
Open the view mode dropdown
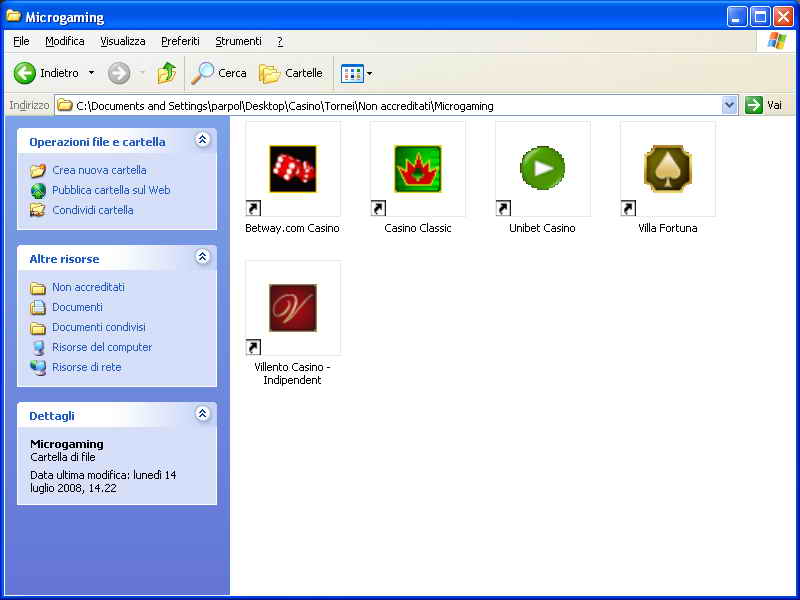click(356, 73)
